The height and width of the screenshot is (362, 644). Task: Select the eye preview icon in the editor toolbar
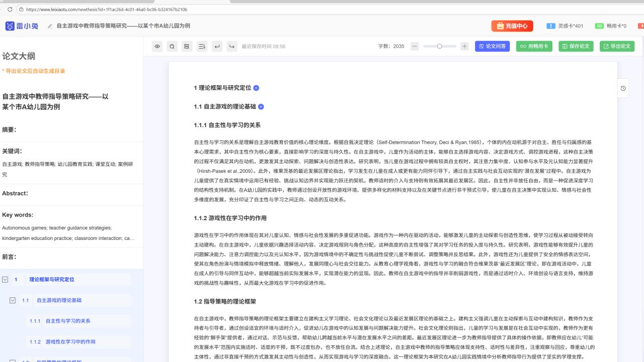click(158, 46)
